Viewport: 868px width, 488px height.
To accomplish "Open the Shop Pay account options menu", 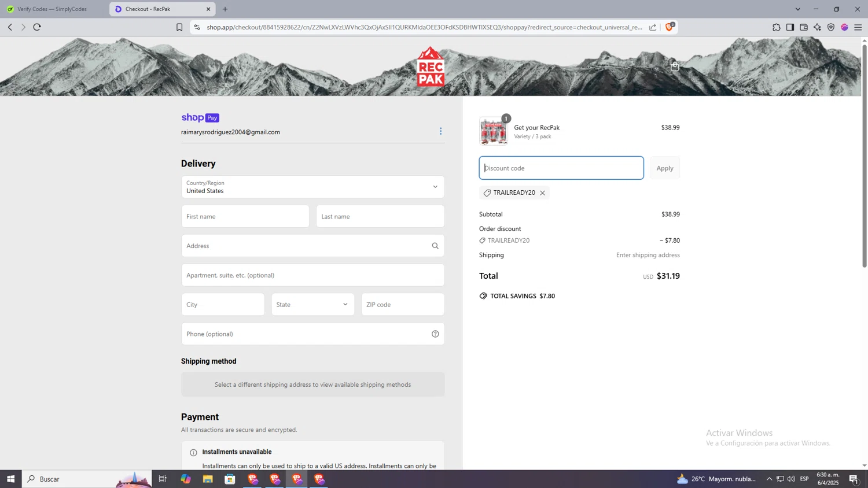I will click(x=440, y=131).
